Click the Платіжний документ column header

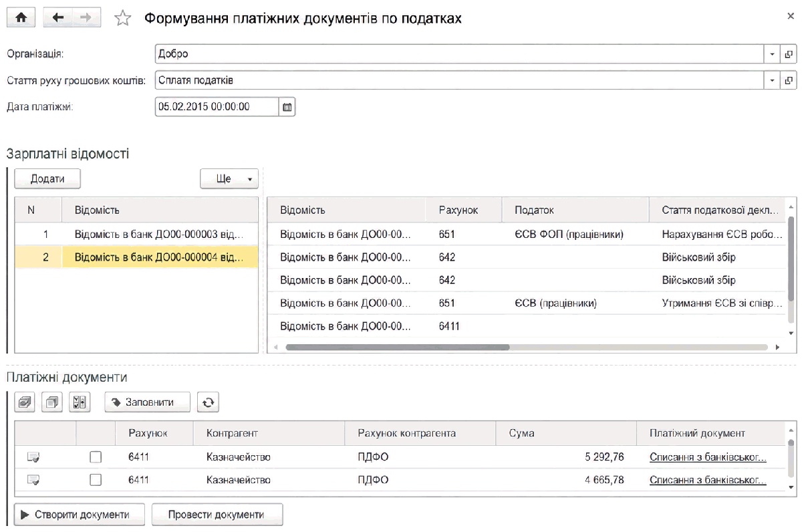(x=711, y=433)
